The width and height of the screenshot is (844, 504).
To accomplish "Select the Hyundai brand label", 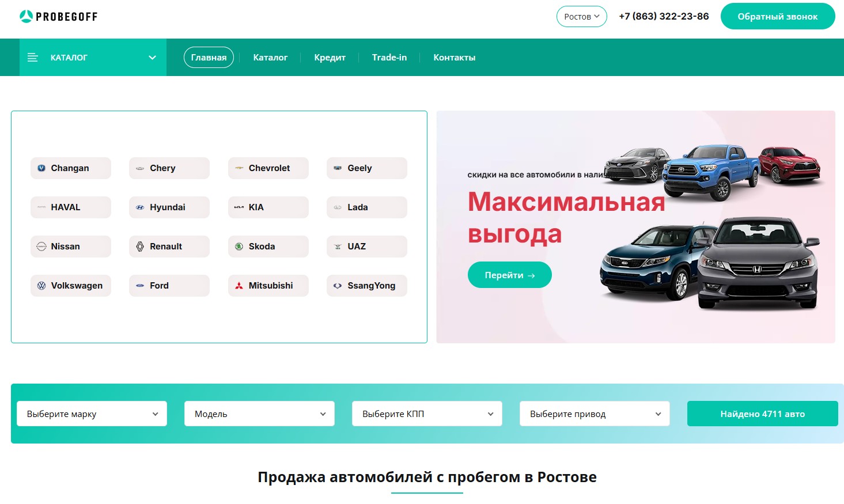I will click(x=168, y=207).
